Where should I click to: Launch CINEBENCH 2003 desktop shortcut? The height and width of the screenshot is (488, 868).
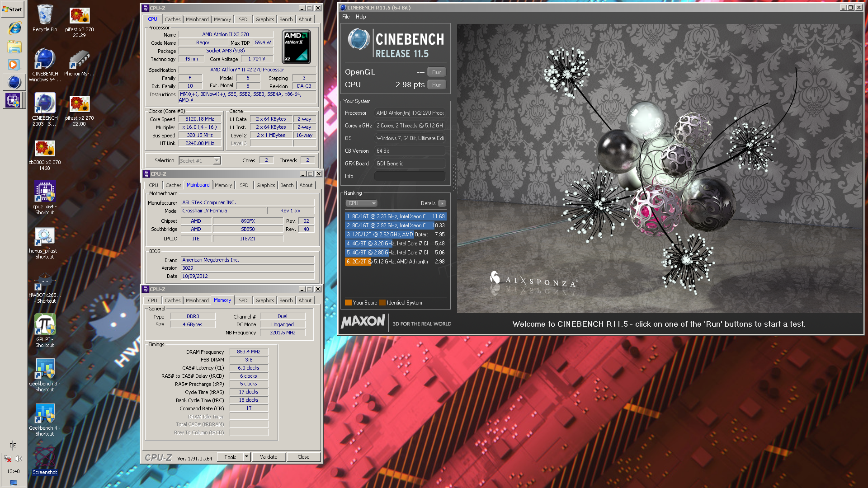point(45,109)
